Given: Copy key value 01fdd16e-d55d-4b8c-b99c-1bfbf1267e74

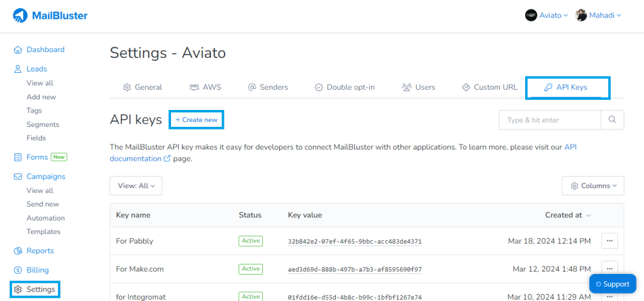Looking at the screenshot, I should (355, 297).
